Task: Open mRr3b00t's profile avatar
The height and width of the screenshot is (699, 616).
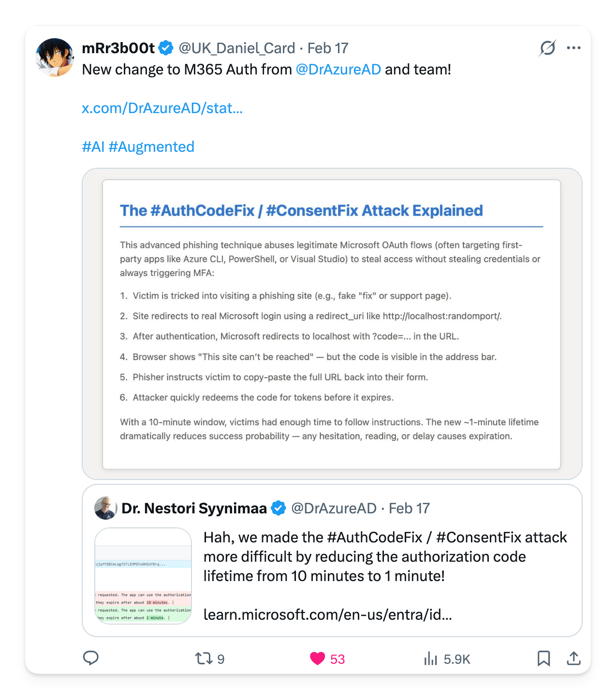Action: [x=55, y=58]
